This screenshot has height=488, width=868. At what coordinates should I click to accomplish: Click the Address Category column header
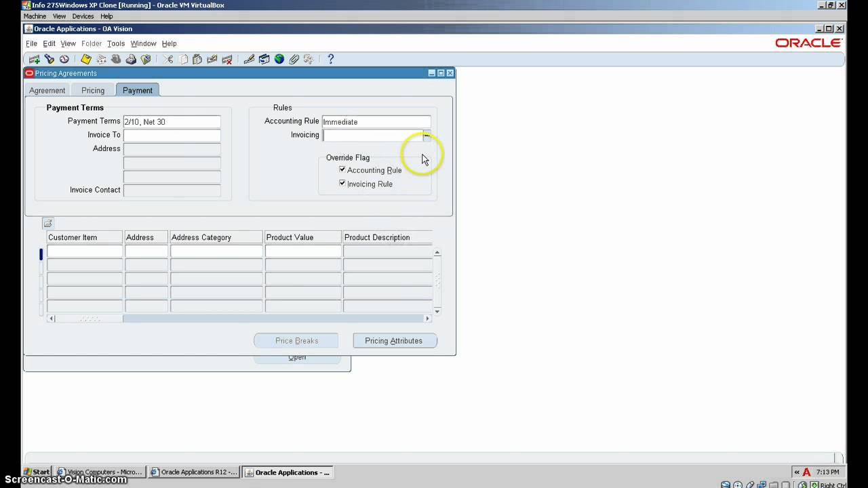tap(216, 237)
